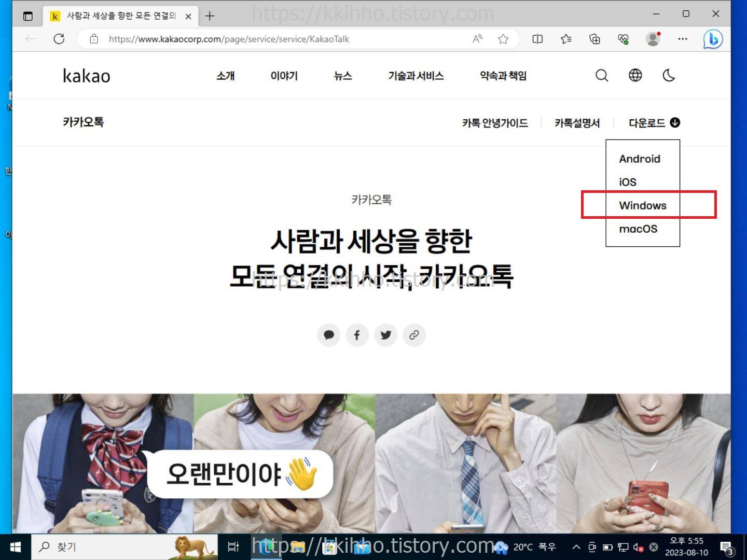Open the Collections icon
This screenshot has width=747, height=560.
pos(594,39)
